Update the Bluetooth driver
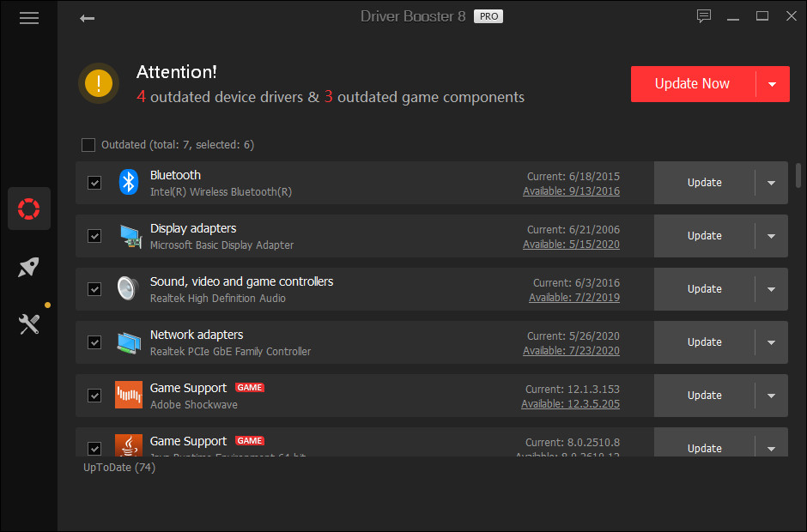 tap(704, 183)
